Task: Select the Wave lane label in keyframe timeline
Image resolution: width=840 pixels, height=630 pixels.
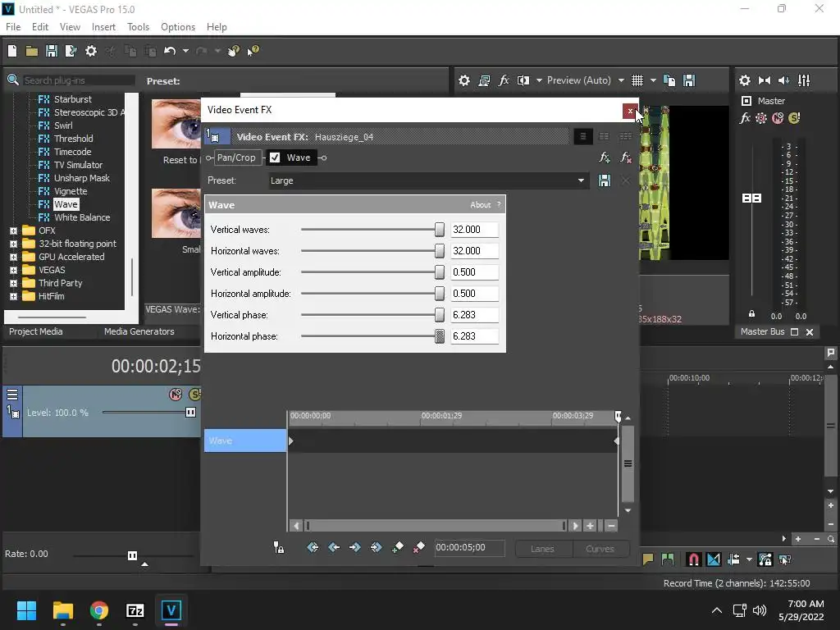Action: point(245,441)
